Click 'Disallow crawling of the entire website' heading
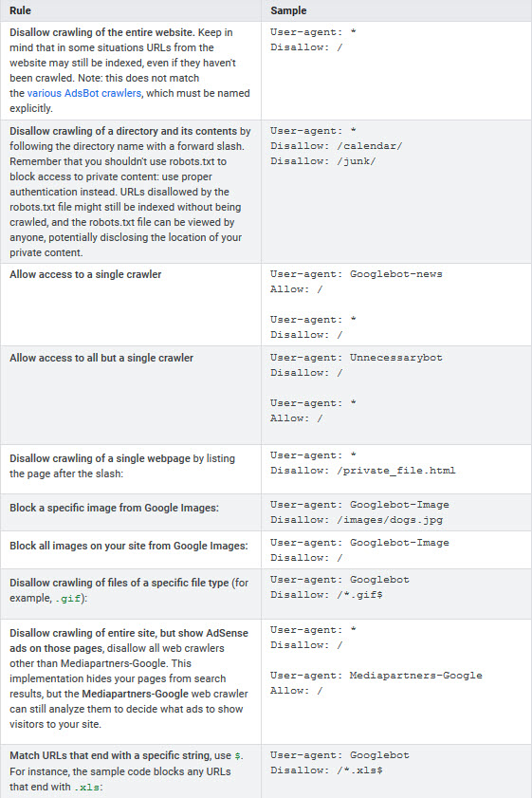Screen dimensions: 532x798 [101, 32]
